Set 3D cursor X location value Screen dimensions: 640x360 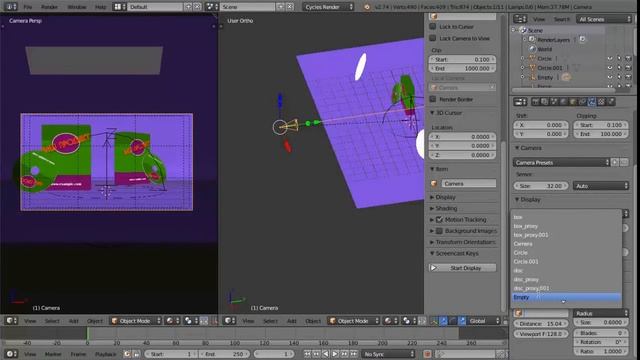point(462,137)
